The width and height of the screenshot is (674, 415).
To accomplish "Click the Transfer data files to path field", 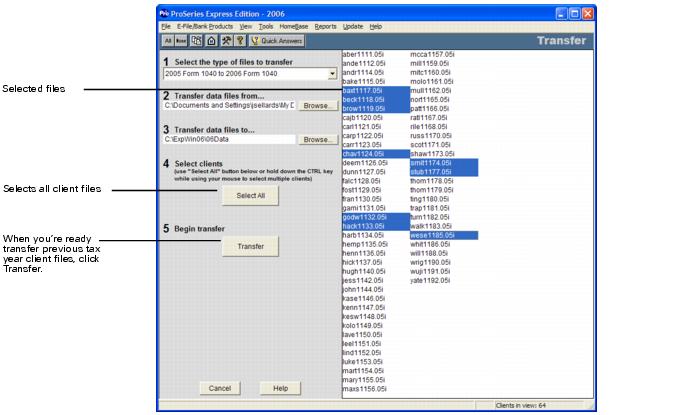I will point(229,139).
